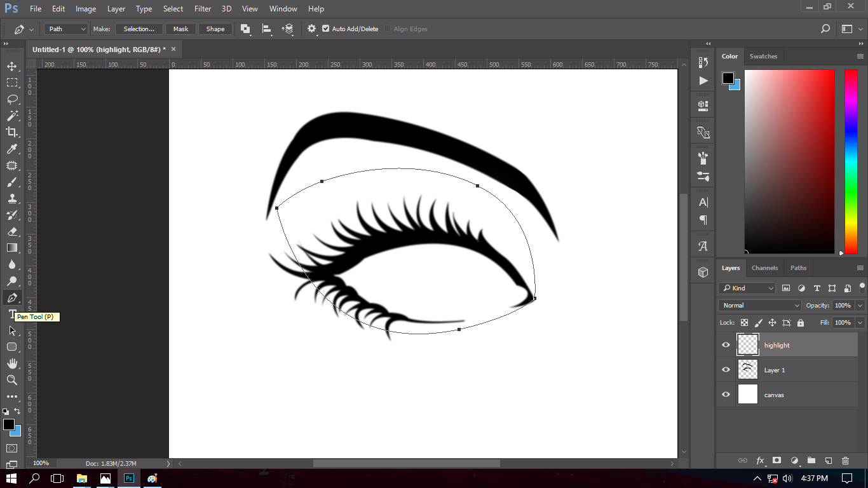Screen dimensions: 868x488
Task: Select the Eraser tool
Action: 11,231
